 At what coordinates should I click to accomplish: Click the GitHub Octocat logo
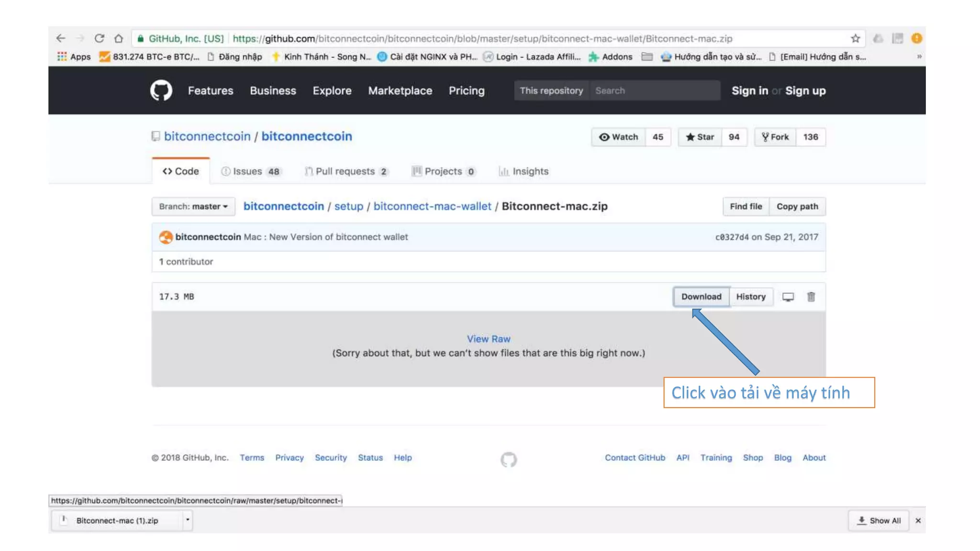161,90
